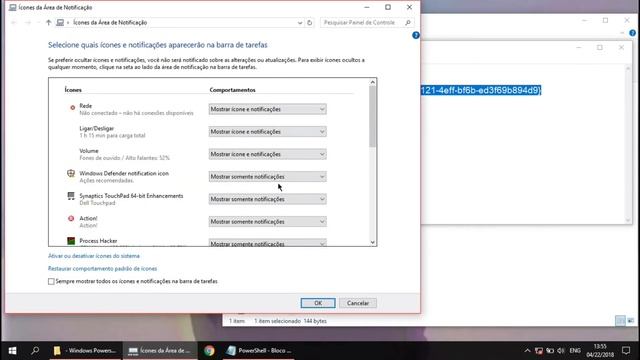Image resolution: width=640 pixels, height=360 pixels.
Task: Open Process Hacker behavior dropdown
Action: (x=267, y=243)
